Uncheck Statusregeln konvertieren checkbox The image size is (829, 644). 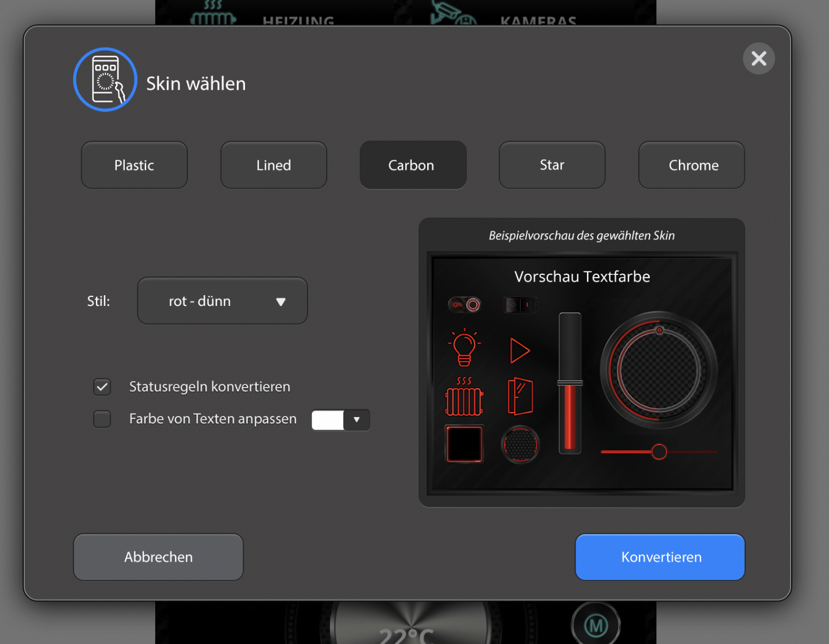[x=102, y=387]
